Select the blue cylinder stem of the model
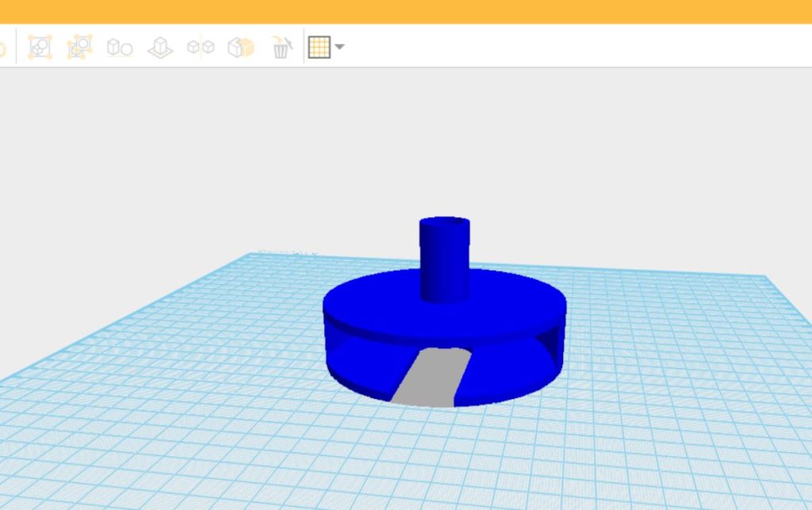Image resolution: width=812 pixels, height=510 pixels. (x=444, y=259)
